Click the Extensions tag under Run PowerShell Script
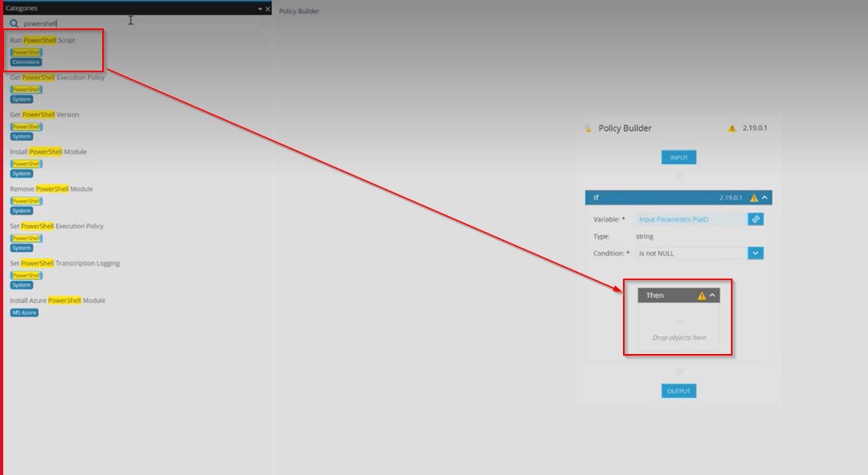The image size is (868, 475). pyautogui.click(x=26, y=62)
